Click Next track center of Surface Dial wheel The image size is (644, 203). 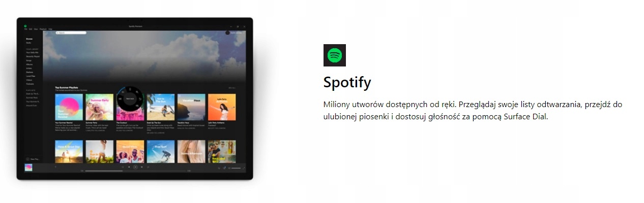pyautogui.click(x=130, y=98)
